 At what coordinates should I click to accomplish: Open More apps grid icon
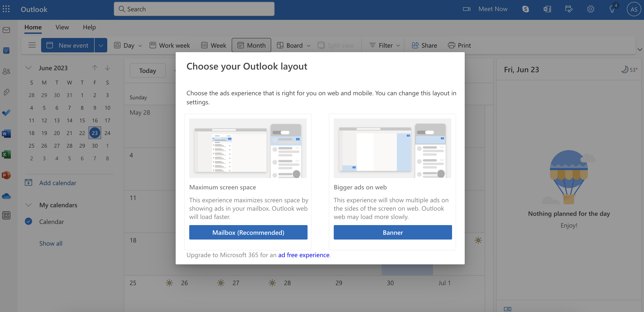pos(6,216)
